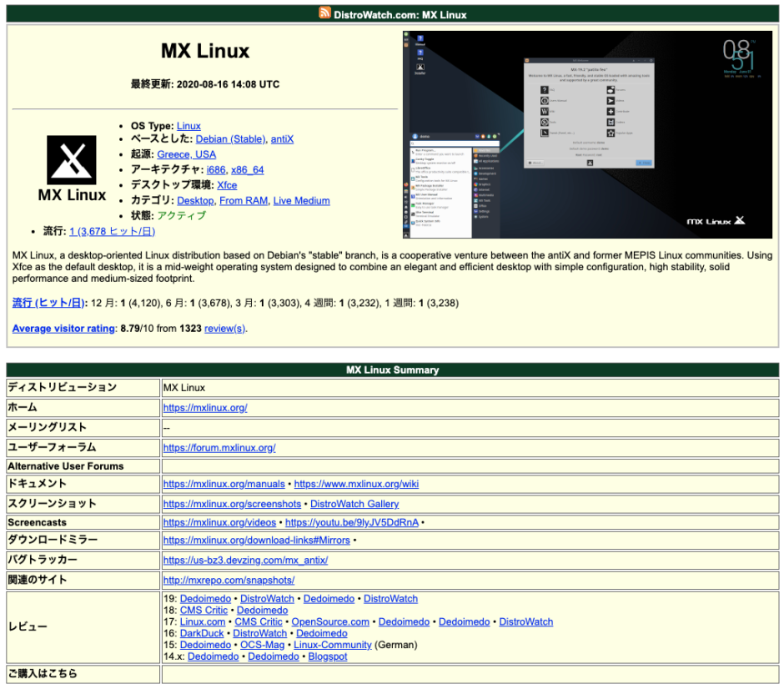Open the Dedoimedo review in row 16

(x=322, y=633)
